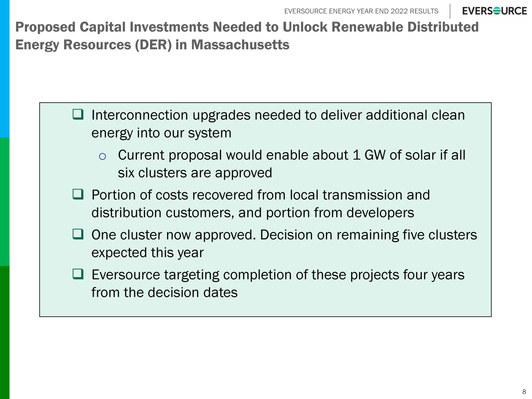Select the dark green left sidebar segment
The image size is (532, 399).
tap(5, 332)
